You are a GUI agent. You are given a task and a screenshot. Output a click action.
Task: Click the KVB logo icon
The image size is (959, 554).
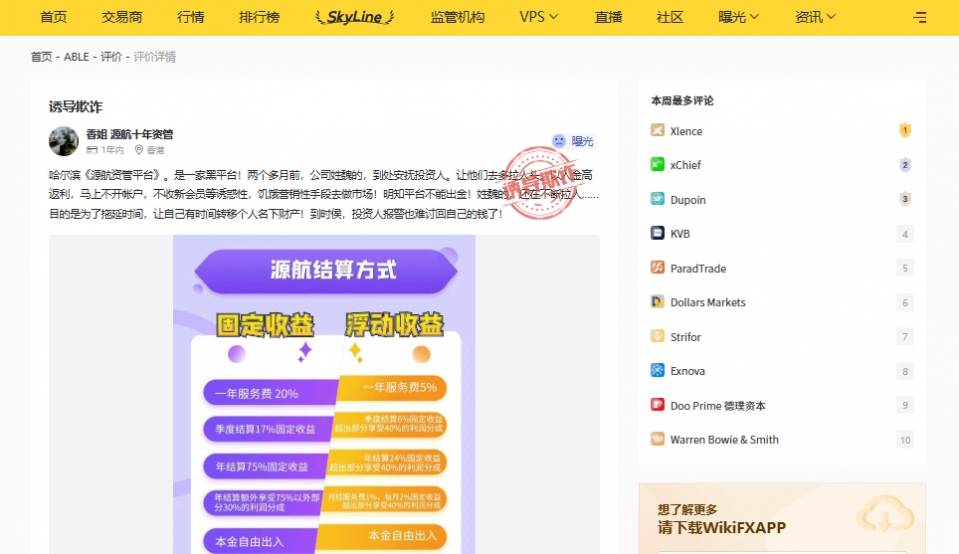pos(657,233)
